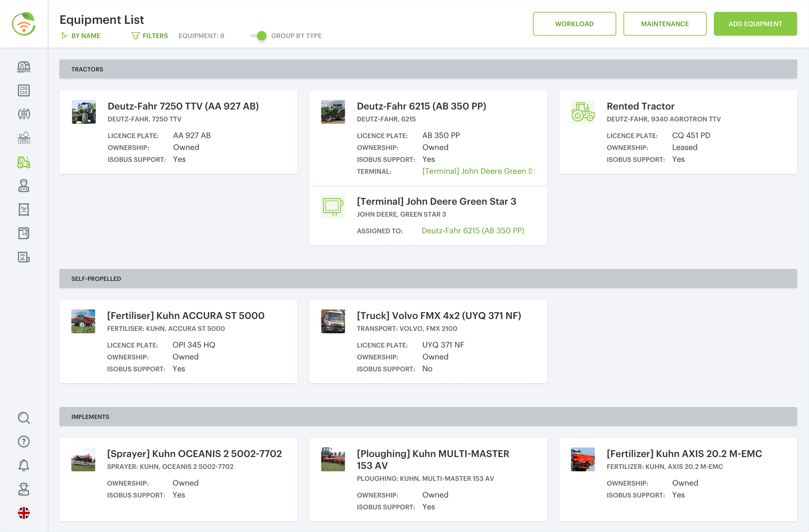Click the Volvo FMX truck thumbnail

click(333, 321)
